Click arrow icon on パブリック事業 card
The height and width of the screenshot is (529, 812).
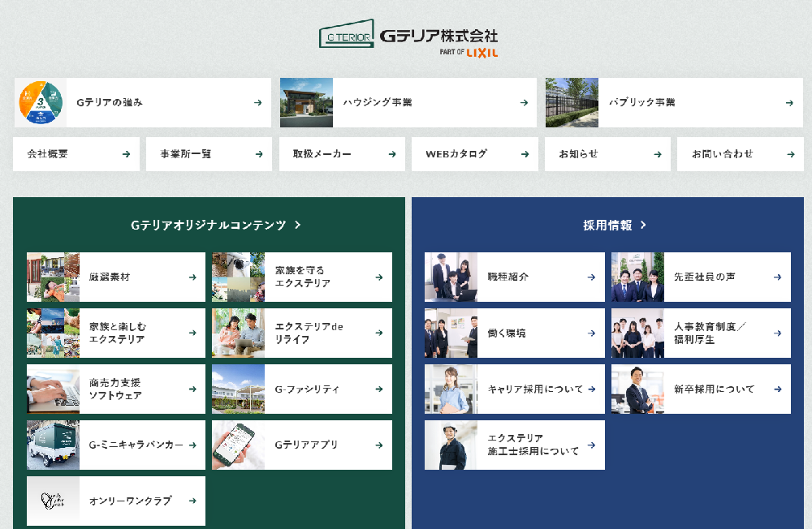(789, 103)
